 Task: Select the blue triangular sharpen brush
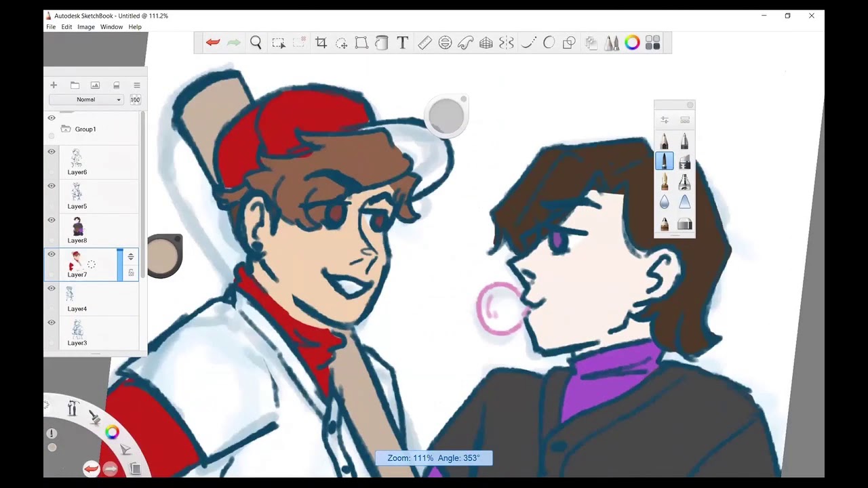[684, 202]
